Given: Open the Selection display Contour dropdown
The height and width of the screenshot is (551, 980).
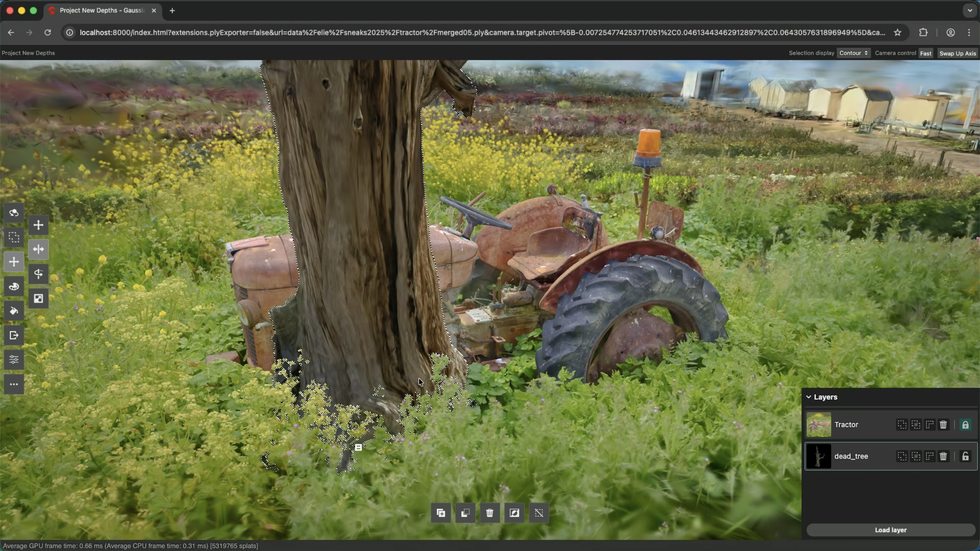Looking at the screenshot, I should coord(853,53).
